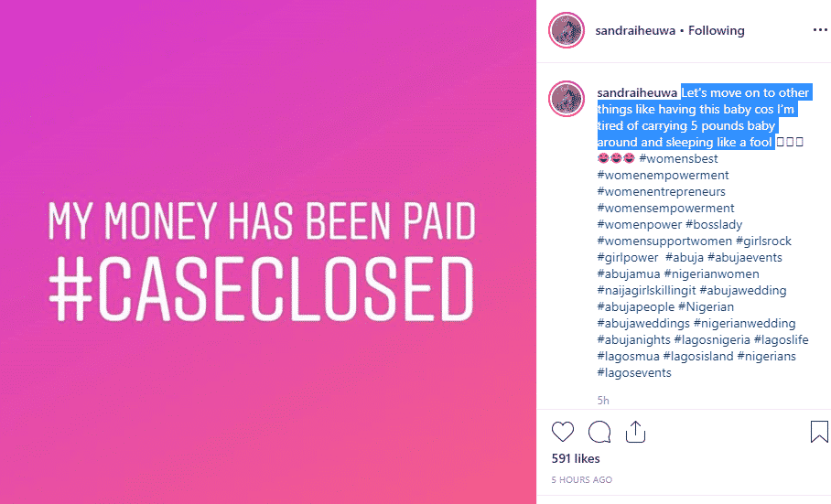The width and height of the screenshot is (831, 504).
Task: Click the caption profile avatar
Action: tap(567, 99)
